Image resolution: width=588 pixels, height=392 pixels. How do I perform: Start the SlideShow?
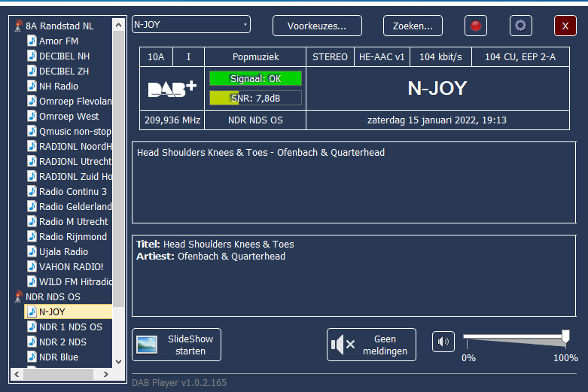(177, 345)
